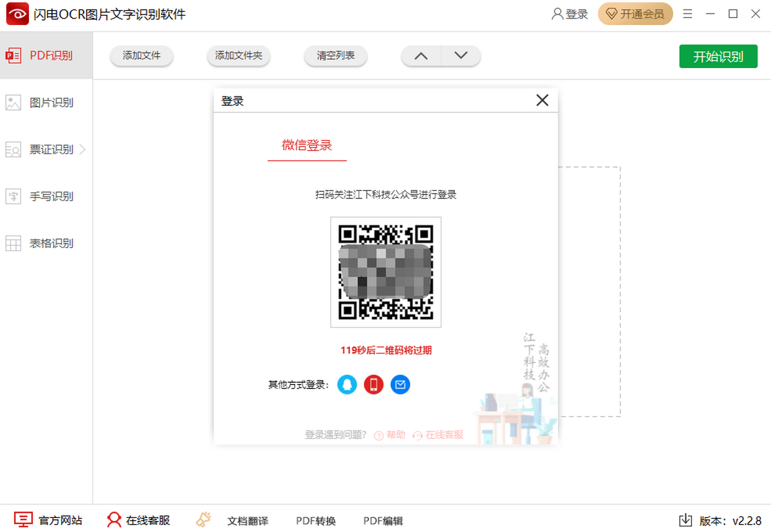Select the blue email login icon

click(x=400, y=385)
